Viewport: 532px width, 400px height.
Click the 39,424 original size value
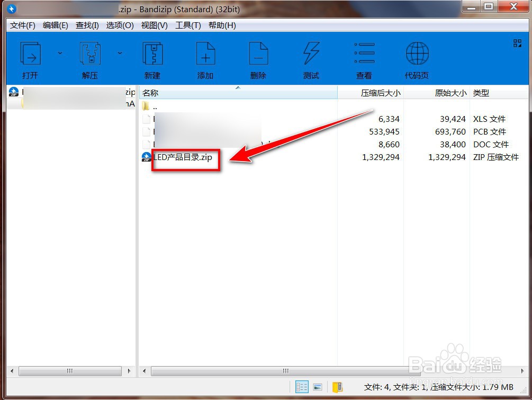(x=453, y=119)
